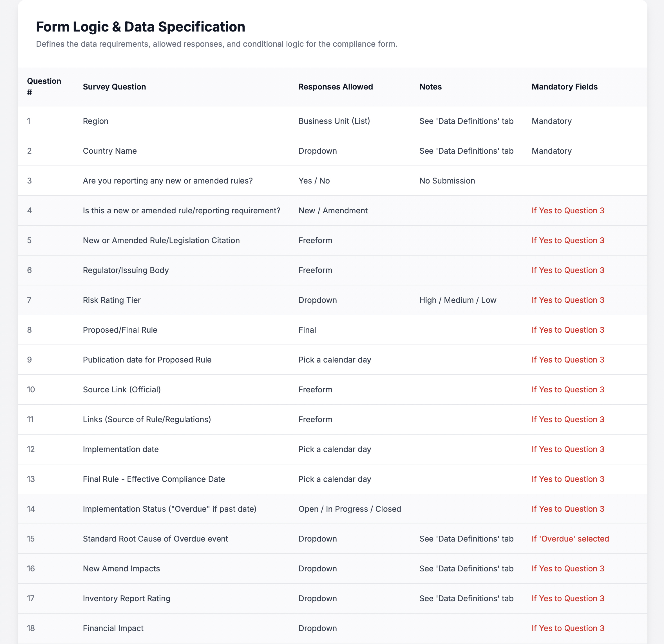Click 'Freeform' in the Regulator/Issuing Body row
The width and height of the screenshot is (664, 644).
(315, 270)
